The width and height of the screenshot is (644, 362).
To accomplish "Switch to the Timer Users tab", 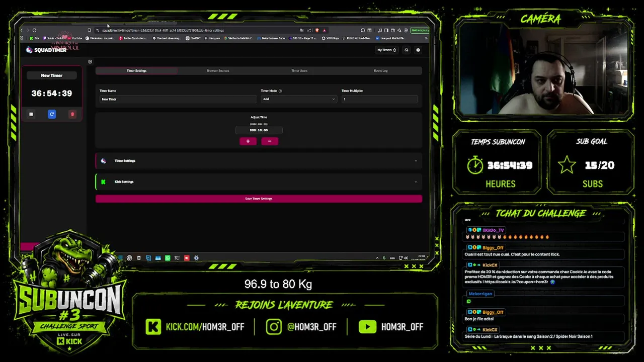I will (299, 71).
